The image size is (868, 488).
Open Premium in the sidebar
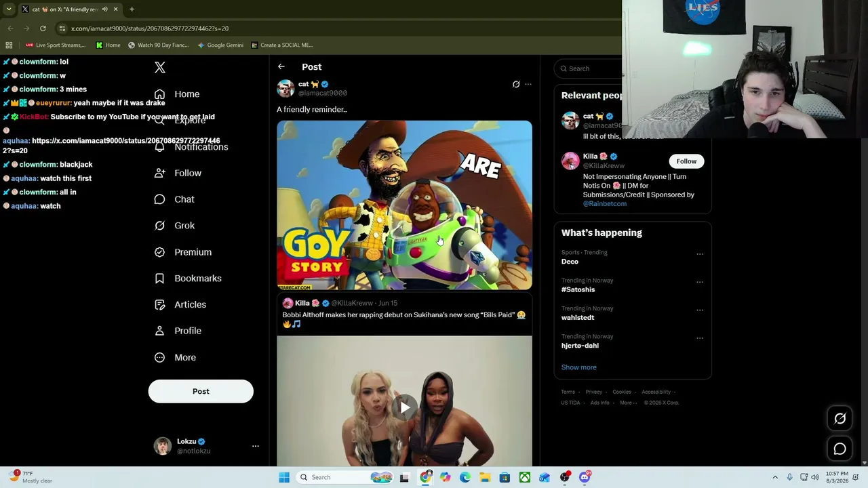coord(183,252)
